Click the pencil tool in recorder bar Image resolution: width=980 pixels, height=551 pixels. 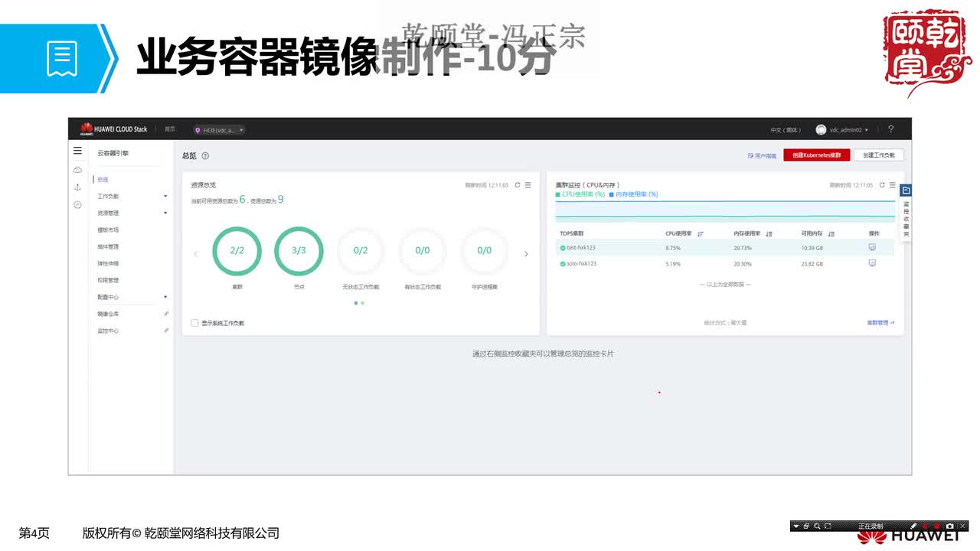tap(913, 527)
